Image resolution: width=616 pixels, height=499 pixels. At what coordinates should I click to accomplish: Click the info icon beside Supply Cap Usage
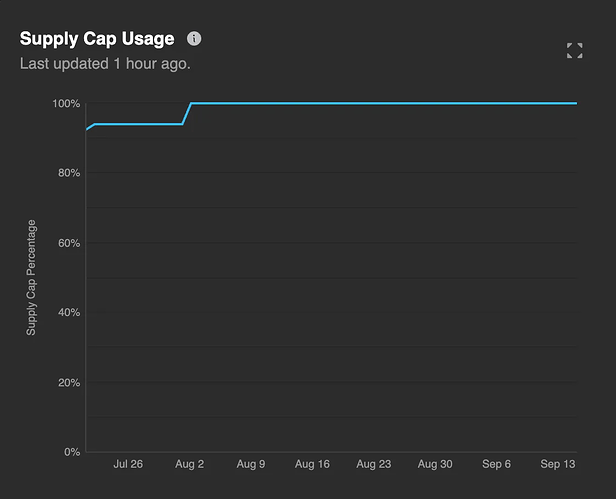pos(194,39)
